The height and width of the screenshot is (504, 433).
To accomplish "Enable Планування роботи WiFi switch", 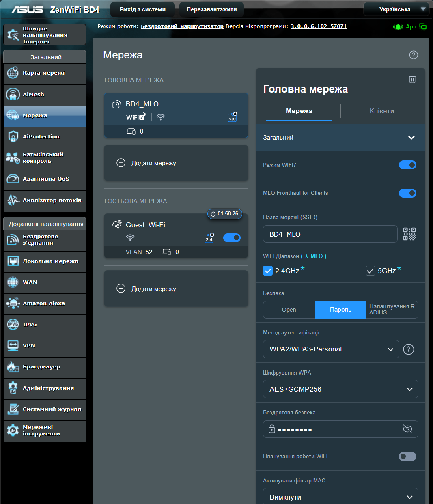I will tap(407, 457).
